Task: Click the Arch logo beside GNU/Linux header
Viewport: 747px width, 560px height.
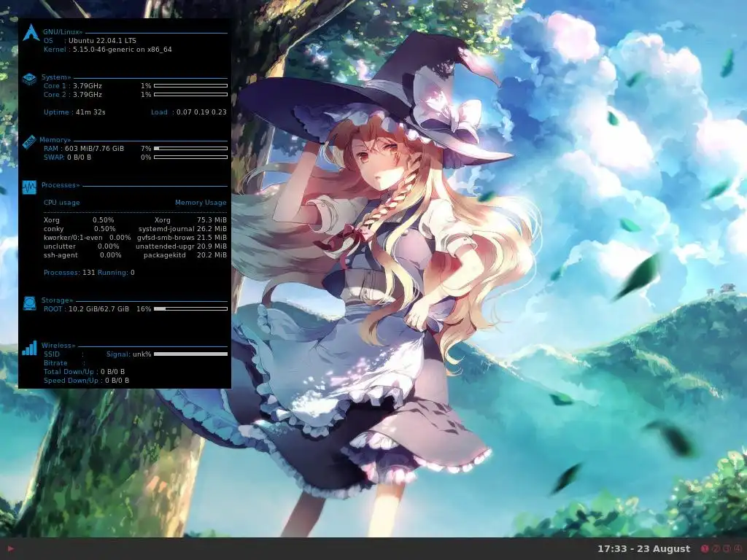Action: coord(31,32)
